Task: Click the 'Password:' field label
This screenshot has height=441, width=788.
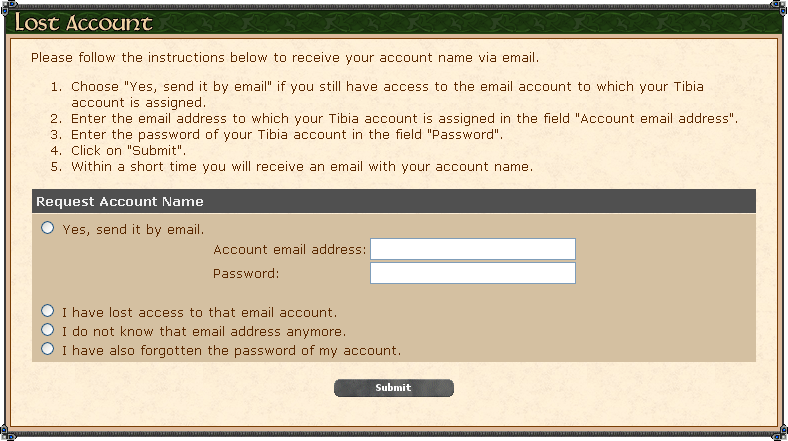Action: (x=246, y=274)
